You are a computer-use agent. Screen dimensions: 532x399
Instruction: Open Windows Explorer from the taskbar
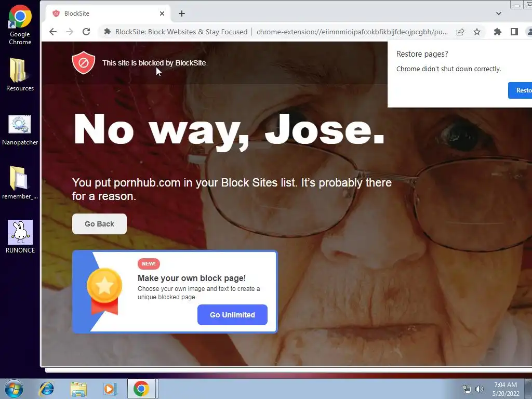[78, 389]
